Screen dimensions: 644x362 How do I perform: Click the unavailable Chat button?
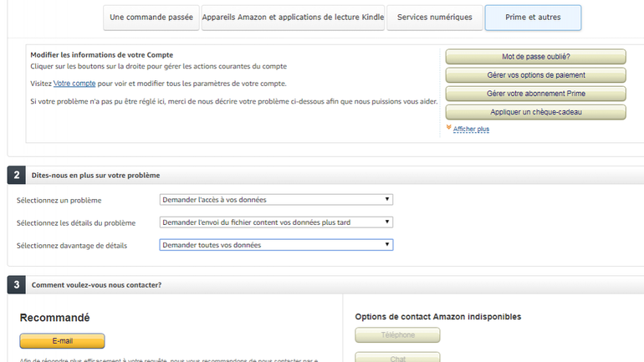click(397, 358)
